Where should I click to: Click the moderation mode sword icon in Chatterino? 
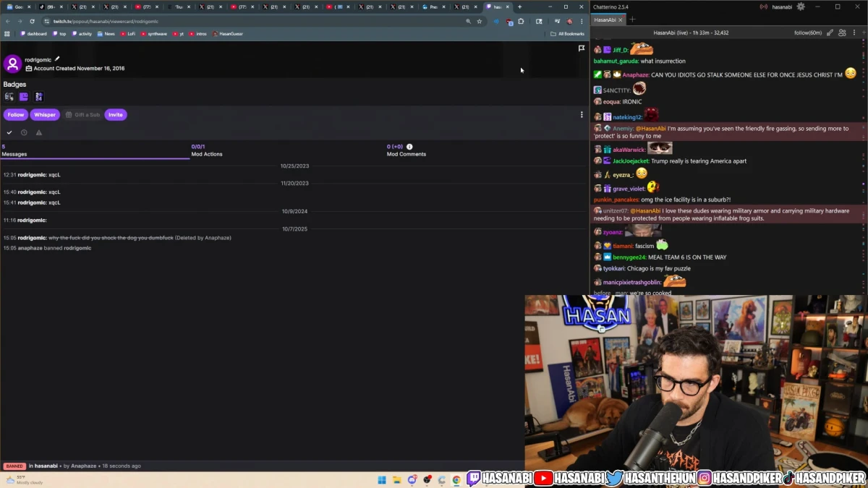pos(830,33)
